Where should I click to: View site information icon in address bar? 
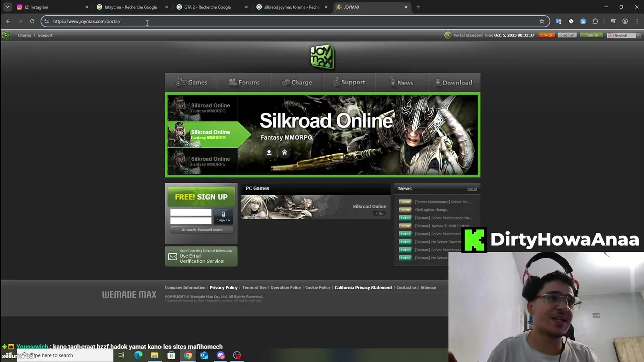[x=46, y=21]
